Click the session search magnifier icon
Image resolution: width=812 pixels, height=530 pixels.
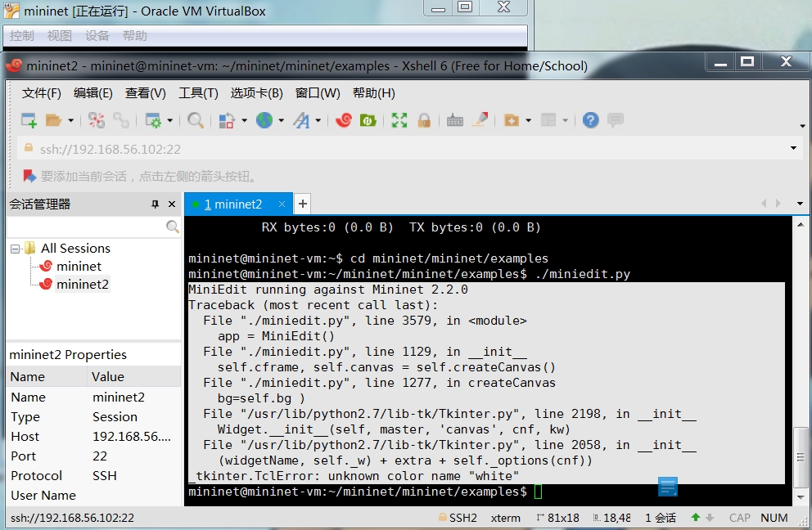[x=173, y=227]
